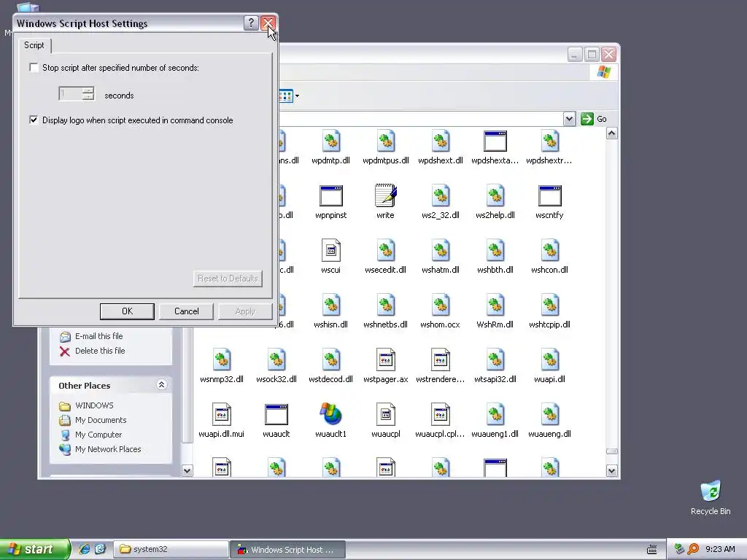Click the taskbar clock showing 9:23 AM
This screenshot has width=747, height=560.
pos(720,550)
